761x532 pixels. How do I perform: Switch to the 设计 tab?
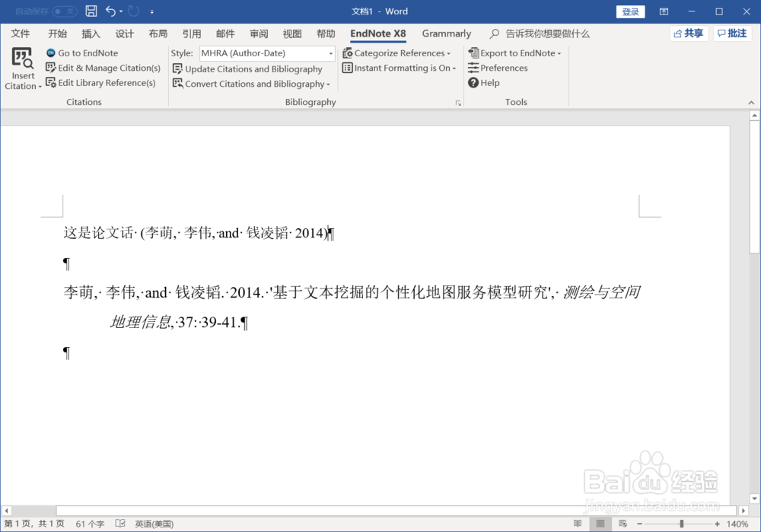(x=124, y=33)
